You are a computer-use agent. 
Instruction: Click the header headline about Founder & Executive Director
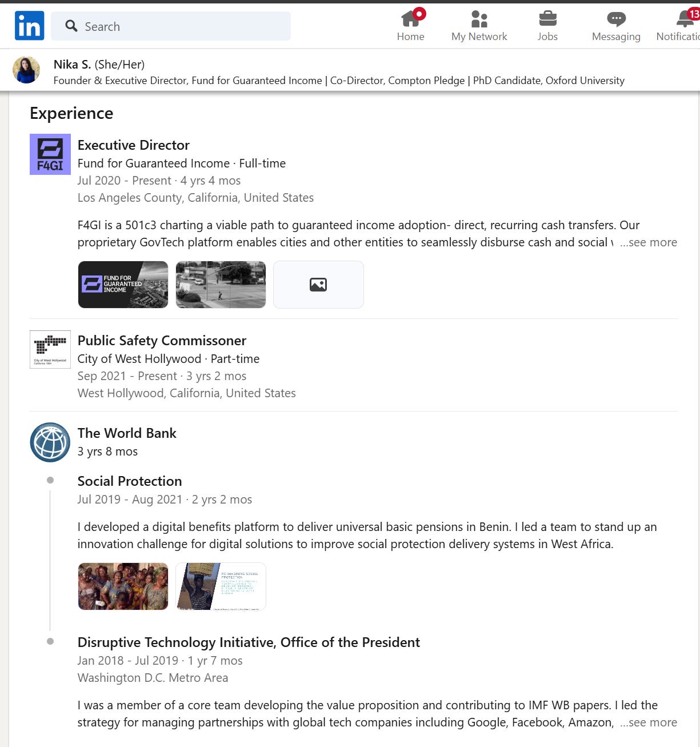[339, 81]
